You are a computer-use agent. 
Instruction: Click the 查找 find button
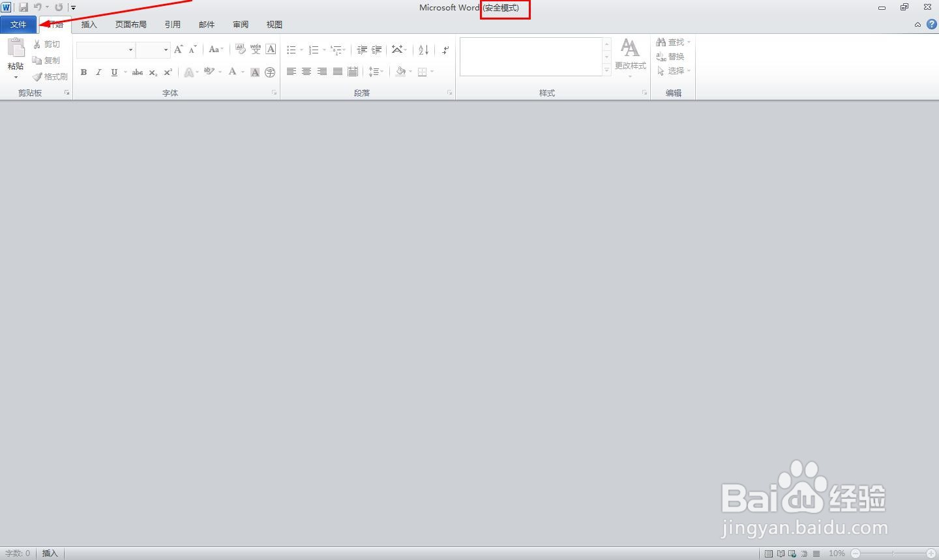pyautogui.click(x=673, y=42)
